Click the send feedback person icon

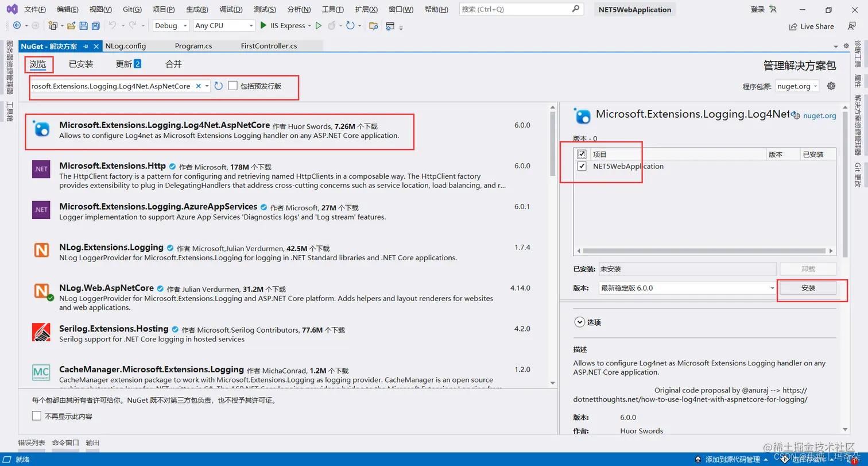point(852,26)
